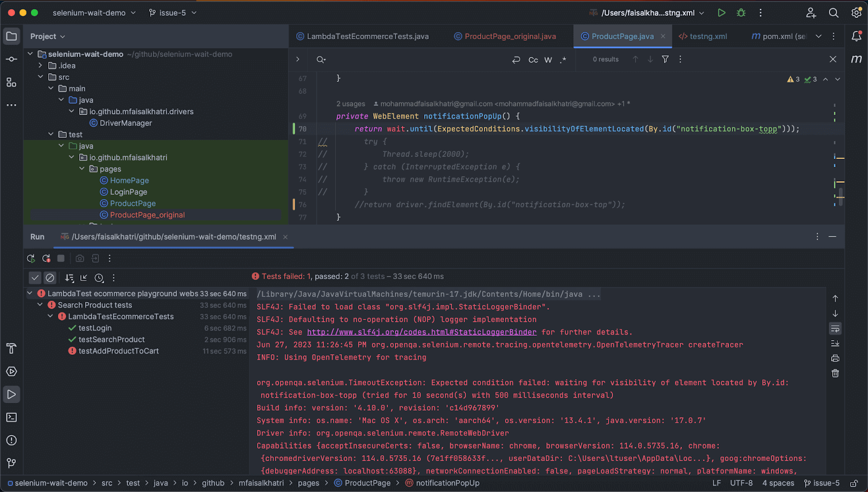Open the Maven panel on the right edge
This screenshot has width=868, height=492.
[x=856, y=59]
